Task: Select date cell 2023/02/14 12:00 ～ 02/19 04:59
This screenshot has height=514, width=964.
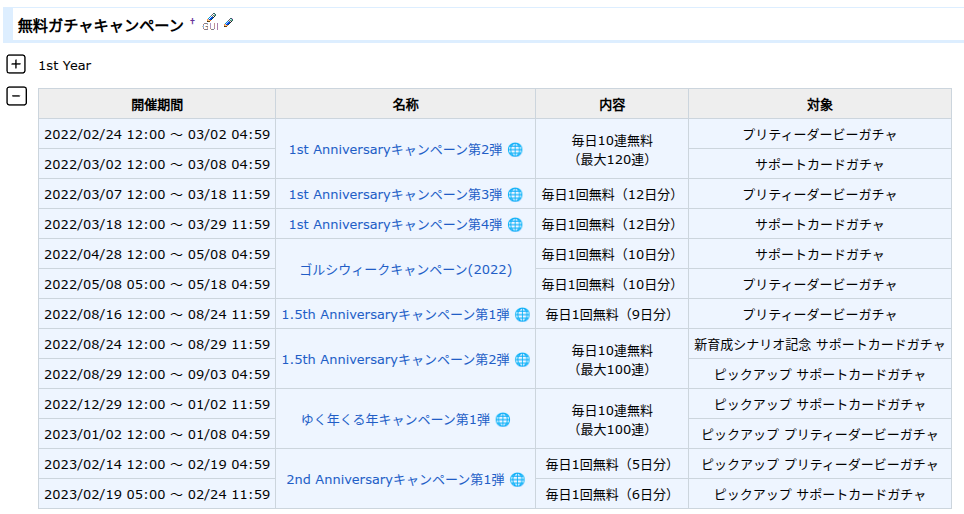Action: (x=157, y=464)
